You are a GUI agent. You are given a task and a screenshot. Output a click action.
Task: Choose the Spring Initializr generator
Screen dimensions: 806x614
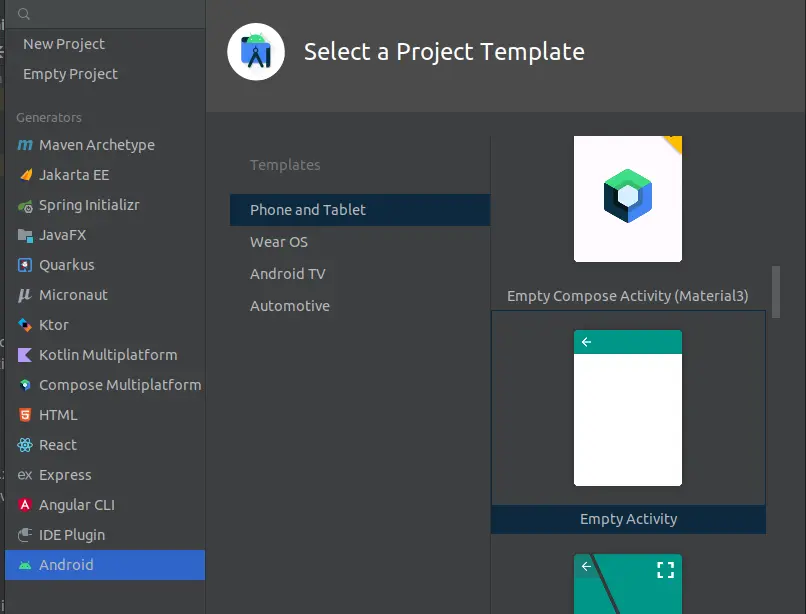[x=105, y=205]
